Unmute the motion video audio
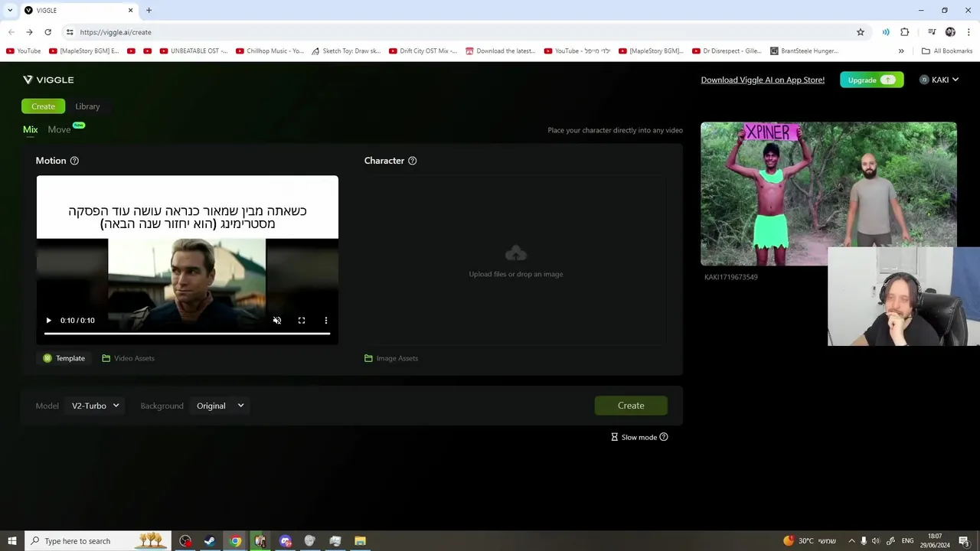This screenshot has width=980, height=551. pos(277,321)
